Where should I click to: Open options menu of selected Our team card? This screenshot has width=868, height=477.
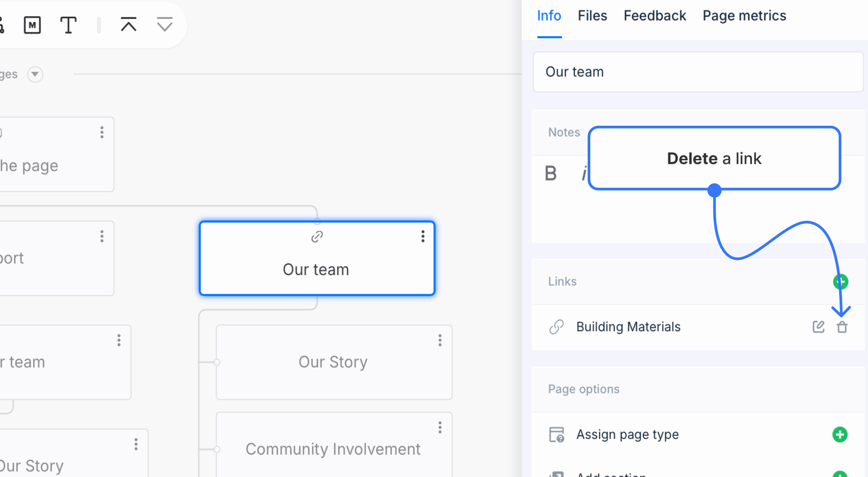click(x=423, y=236)
